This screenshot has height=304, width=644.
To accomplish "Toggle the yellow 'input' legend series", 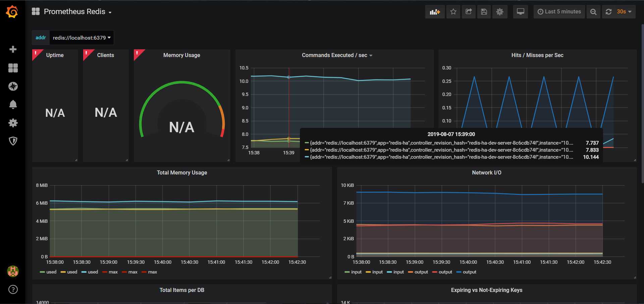I will tap(377, 272).
